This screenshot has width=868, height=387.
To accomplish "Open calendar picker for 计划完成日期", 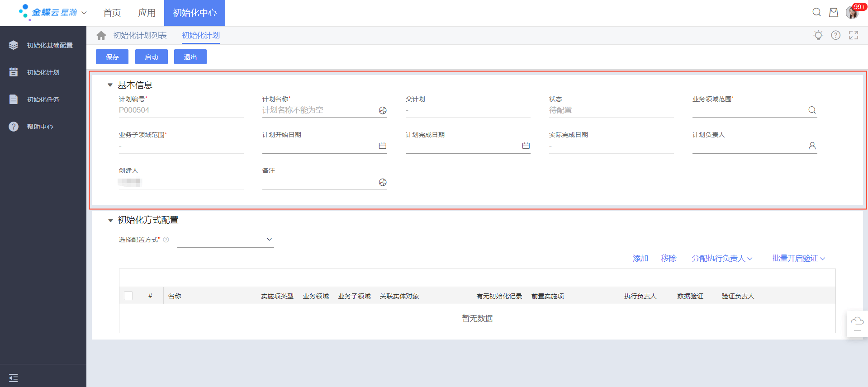I will point(526,146).
